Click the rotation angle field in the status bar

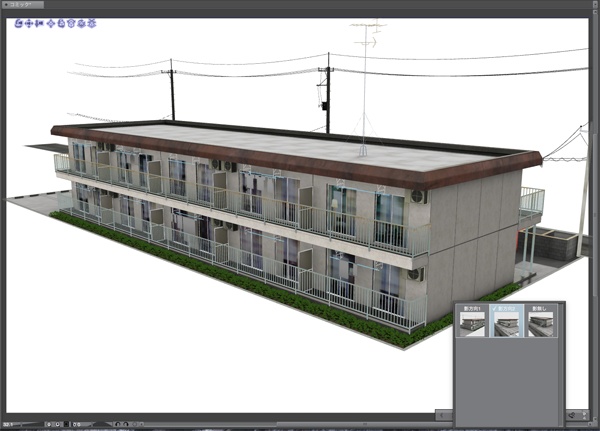tap(77, 424)
